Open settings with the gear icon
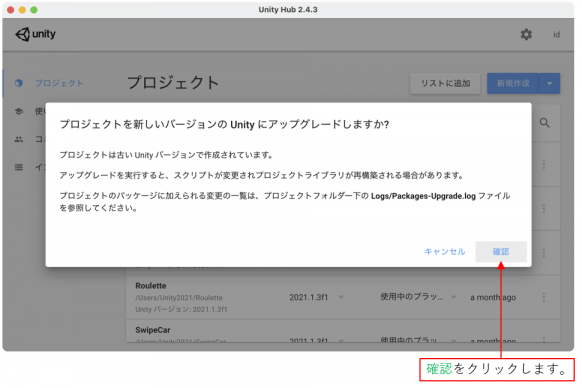This screenshot has height=388, width=582. (526, 35)
